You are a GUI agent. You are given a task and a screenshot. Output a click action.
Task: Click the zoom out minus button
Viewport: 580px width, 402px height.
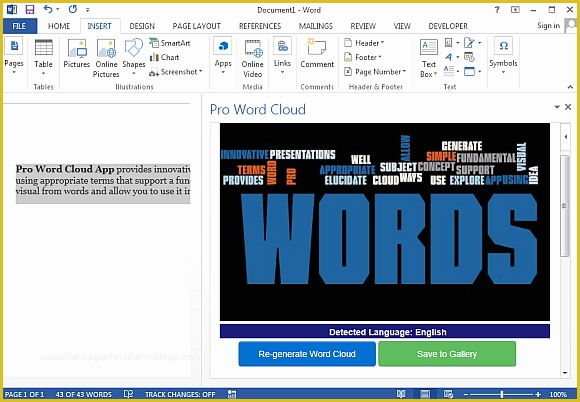(466, 395)
